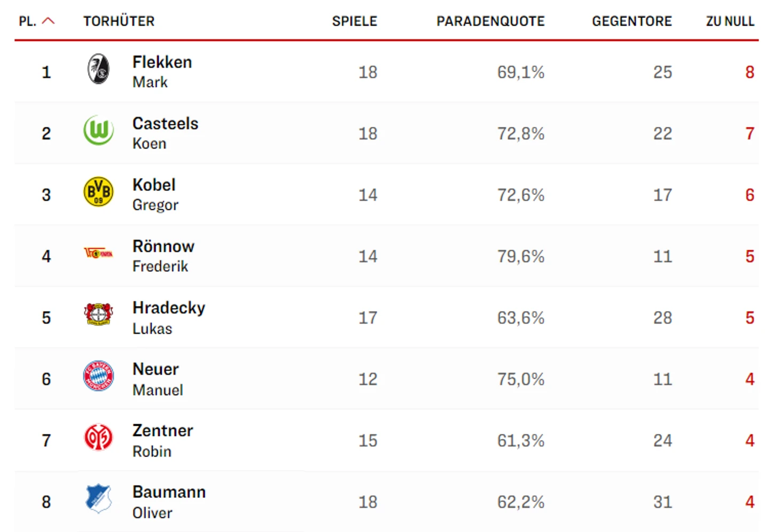Open Casteels Koen player profile
780x532 pixels.
(165, 133)
